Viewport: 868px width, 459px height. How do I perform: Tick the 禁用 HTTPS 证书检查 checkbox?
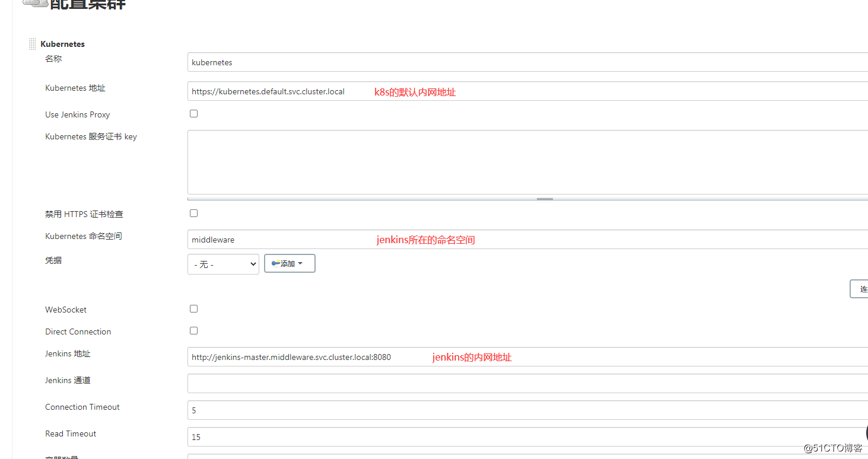click(193, 213)
